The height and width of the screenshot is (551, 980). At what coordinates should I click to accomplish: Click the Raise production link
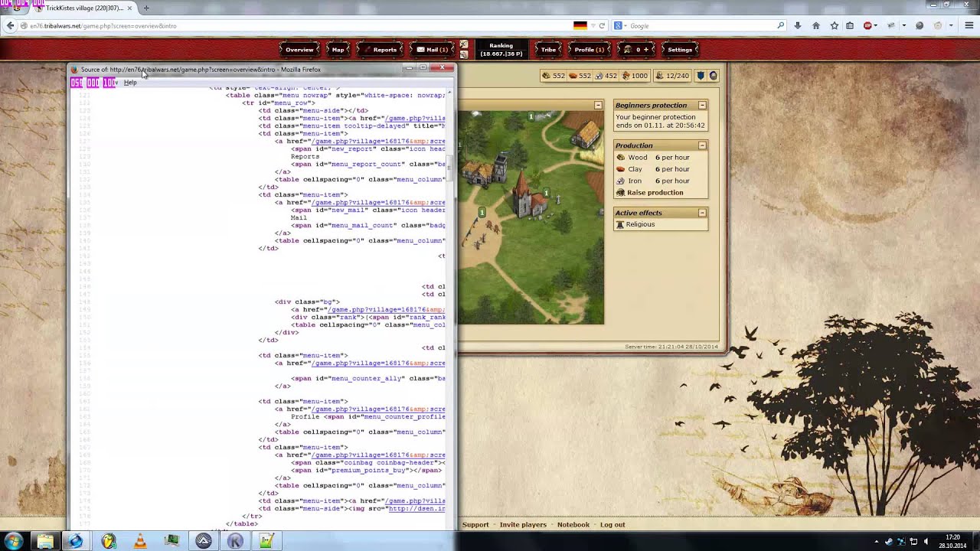coord(655,193)
